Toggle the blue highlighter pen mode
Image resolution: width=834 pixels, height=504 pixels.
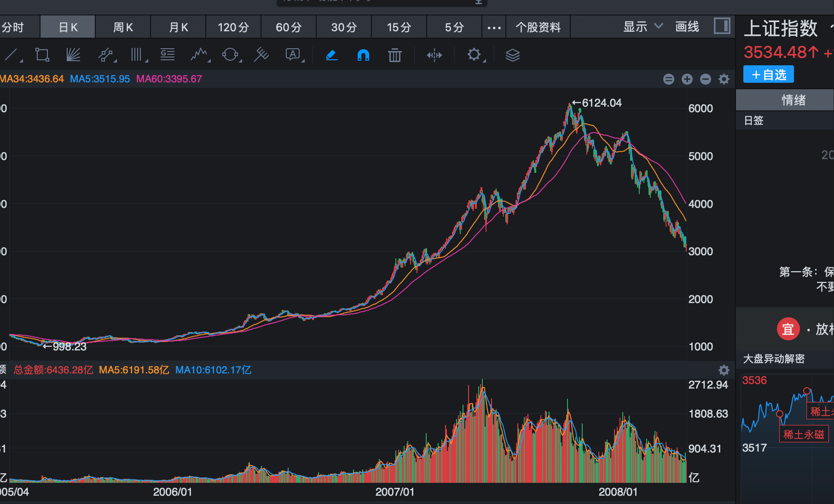point(331,55)
